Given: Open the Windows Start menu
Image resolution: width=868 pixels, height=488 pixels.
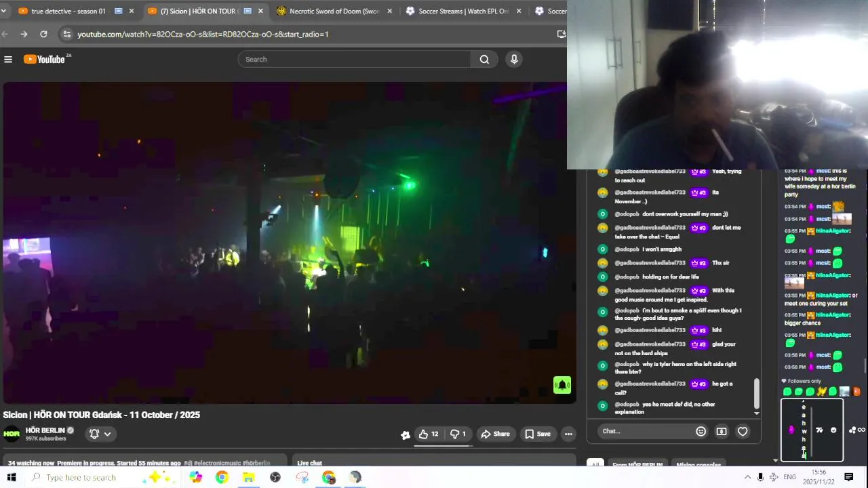Looking at the screenshot, I should coord(12,477).
